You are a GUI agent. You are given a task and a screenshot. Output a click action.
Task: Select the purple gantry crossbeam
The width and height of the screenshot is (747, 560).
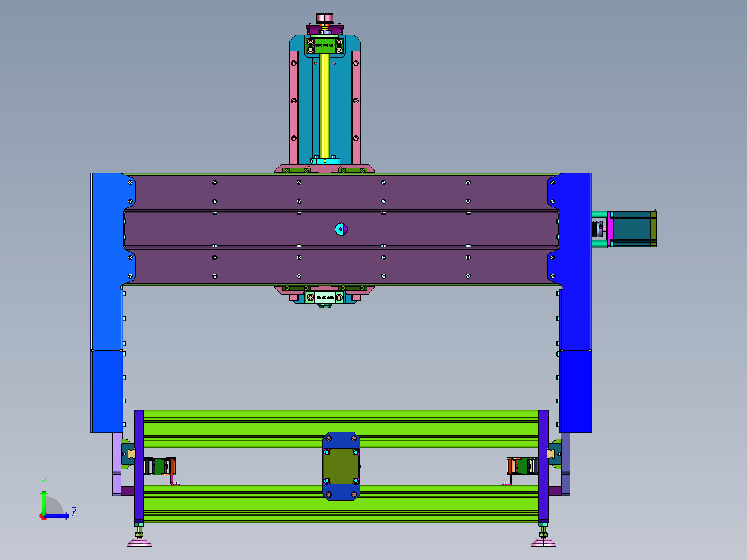click(341, 229)
